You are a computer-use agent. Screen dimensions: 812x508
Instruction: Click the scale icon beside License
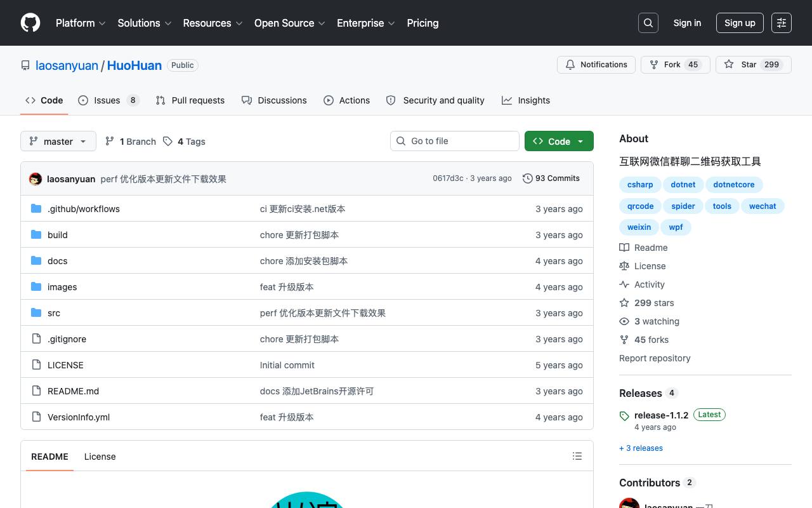tap(624, 266)
